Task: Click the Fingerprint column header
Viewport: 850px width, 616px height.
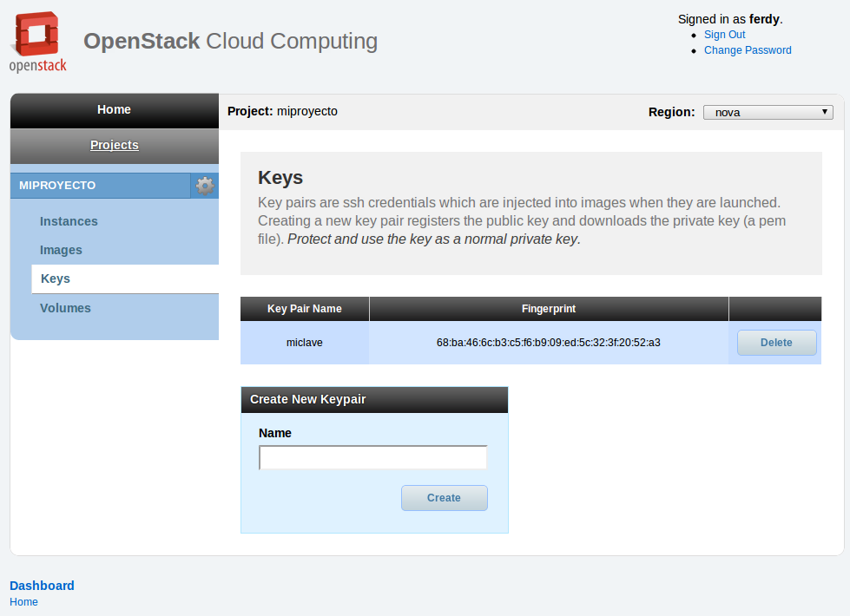Action: coord(549,309)
